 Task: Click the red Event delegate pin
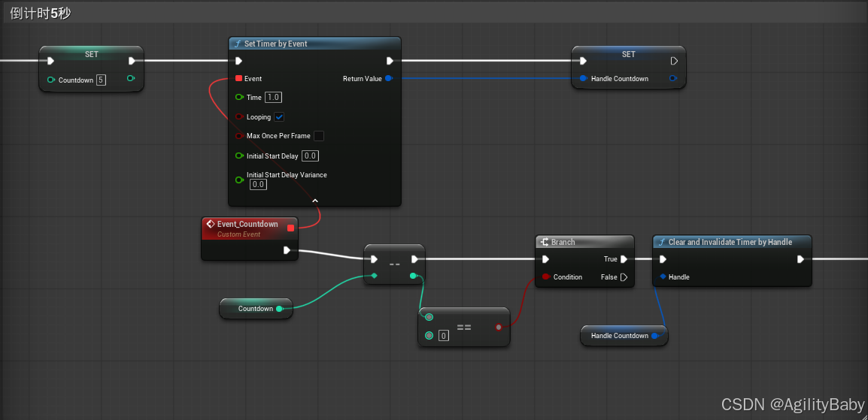238,78
